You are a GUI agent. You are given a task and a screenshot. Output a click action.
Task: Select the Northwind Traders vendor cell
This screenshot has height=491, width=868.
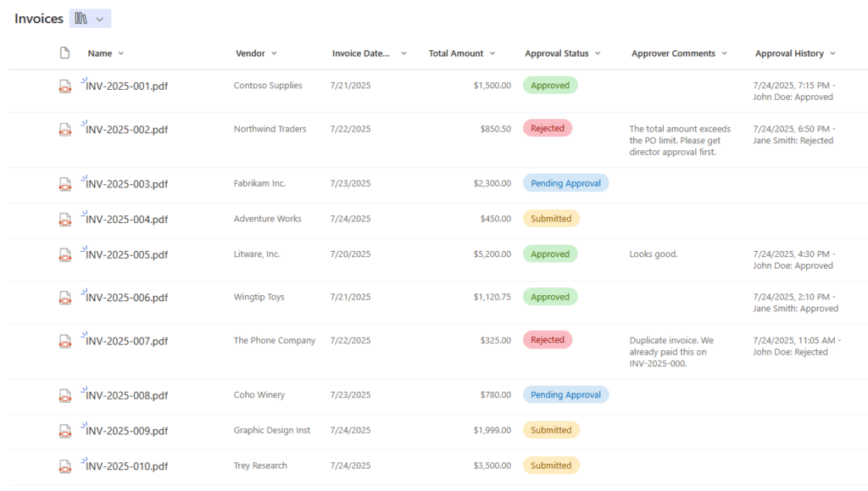270,129
